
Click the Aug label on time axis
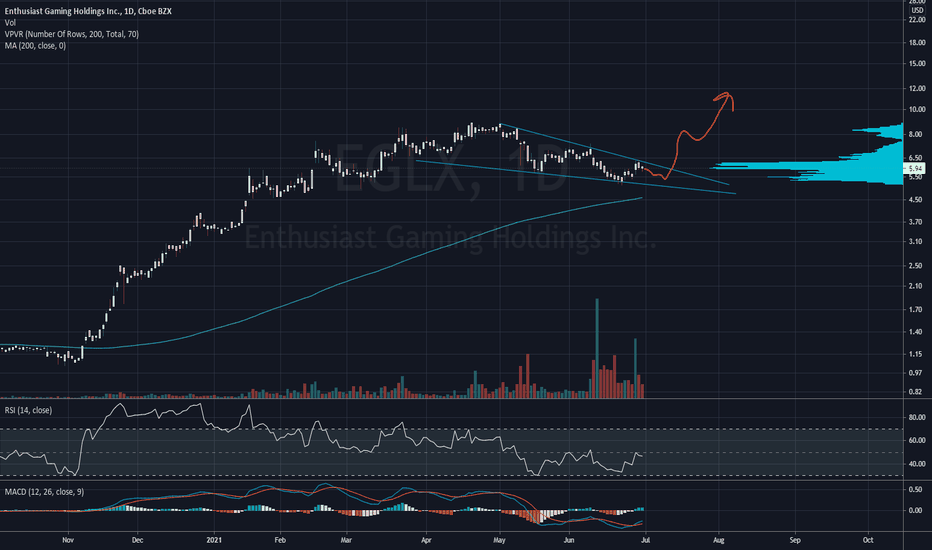point(719,540)
